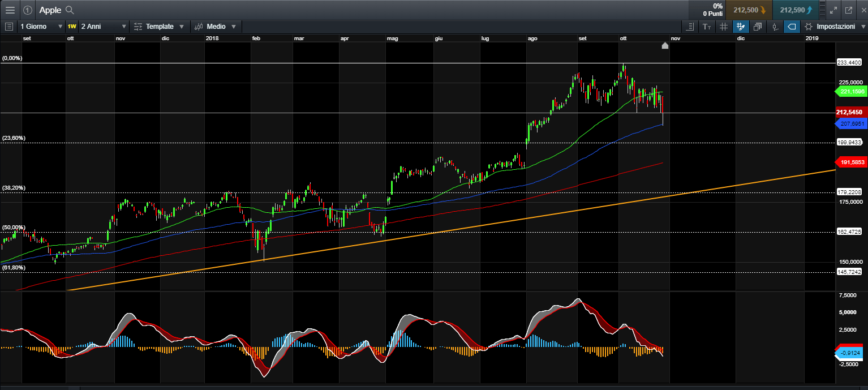Viewport: 868px width, 390px height.
Task: Toggle the highlighted grid with pencil button
Action: [741, 27]
